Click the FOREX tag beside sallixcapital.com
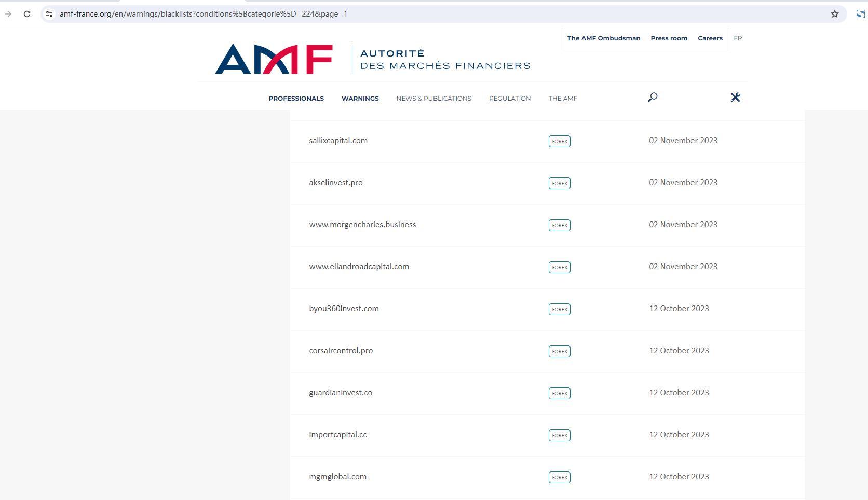This screenshot has height=500, width=868. click(559, 141)
